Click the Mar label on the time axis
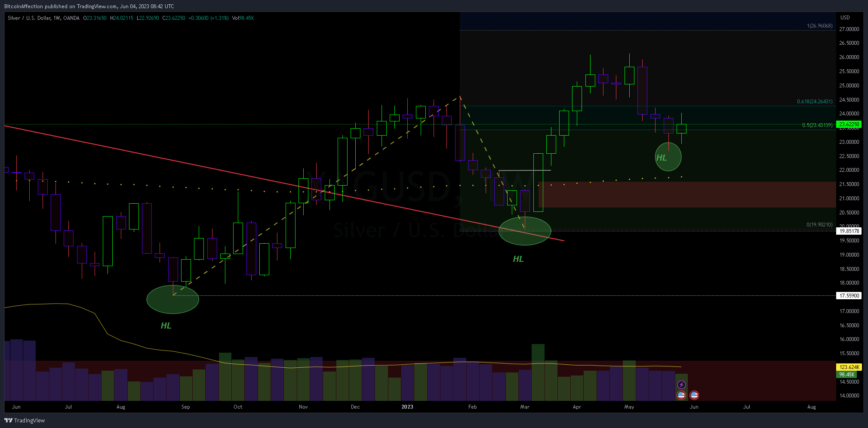This screenshot has width=868, height=428. tap(525, 407)
